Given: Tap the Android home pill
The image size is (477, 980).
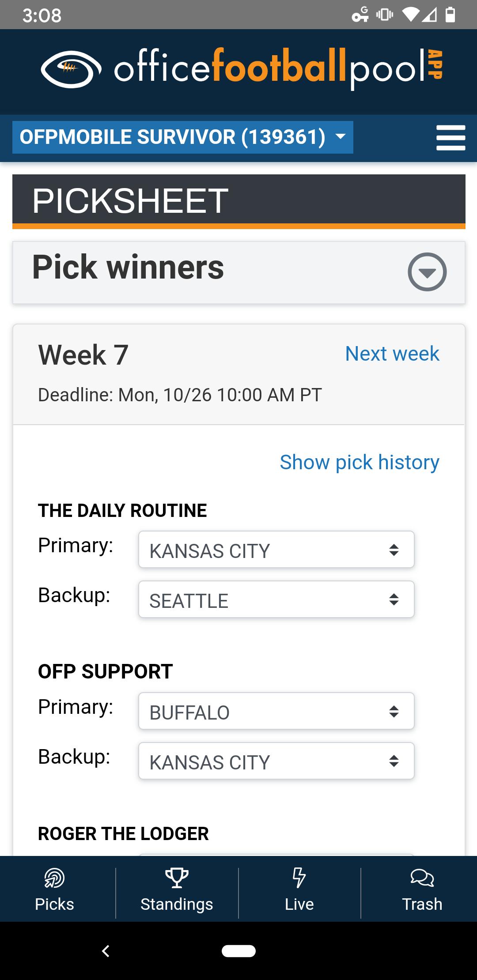Looking at the screenshot, I should pyautogui.click(x=238, y=951).
